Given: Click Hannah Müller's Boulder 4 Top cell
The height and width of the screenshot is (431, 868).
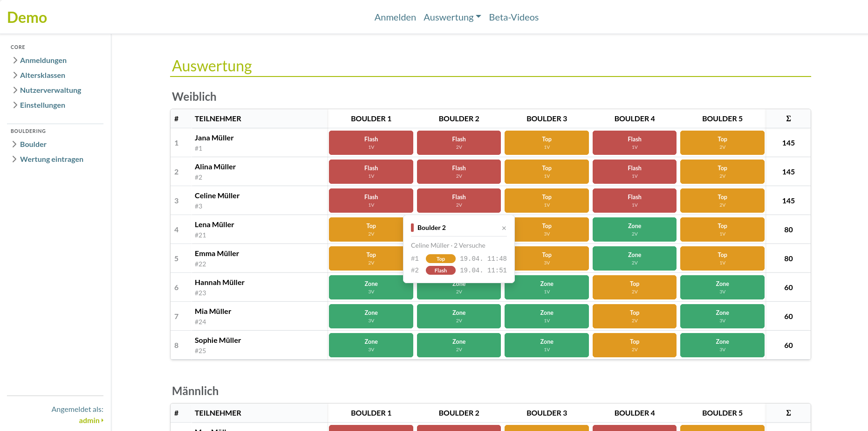Looking at the screenshot, I should (x=634, y=287).
